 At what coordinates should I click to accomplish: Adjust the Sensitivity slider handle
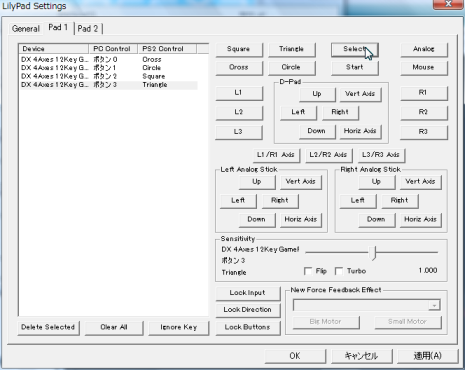pyautogui.click(x=373, y=253)
